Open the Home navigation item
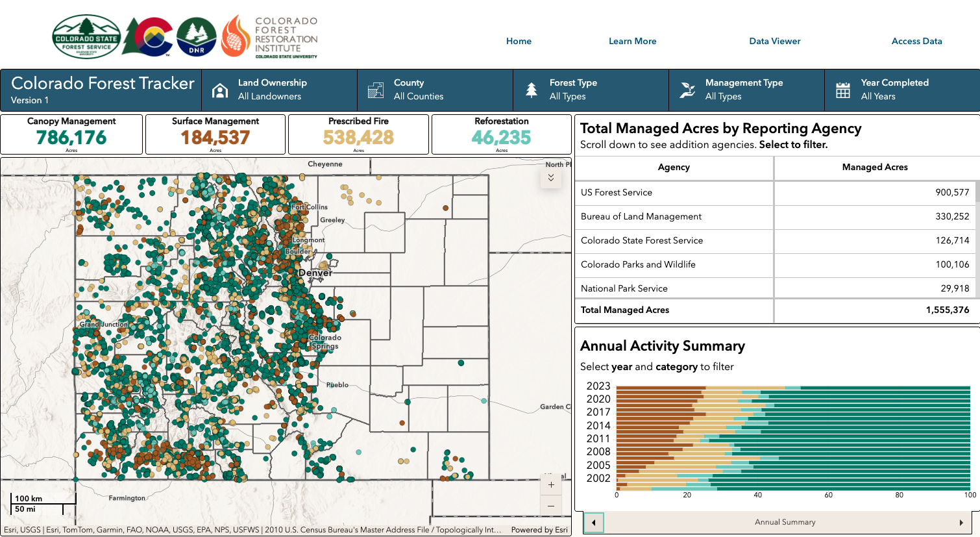The width and height of the screenshot is (980, 537). pyautogui.click(x=519, y=41)
